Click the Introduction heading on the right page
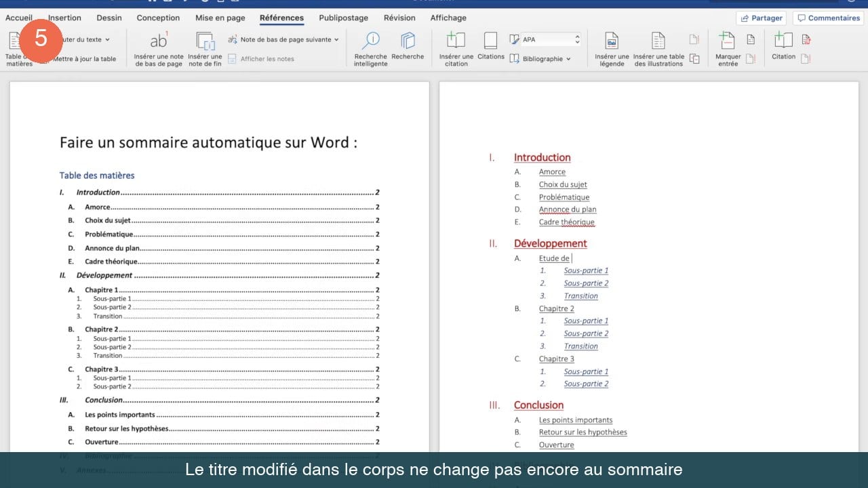 [542, 157]
